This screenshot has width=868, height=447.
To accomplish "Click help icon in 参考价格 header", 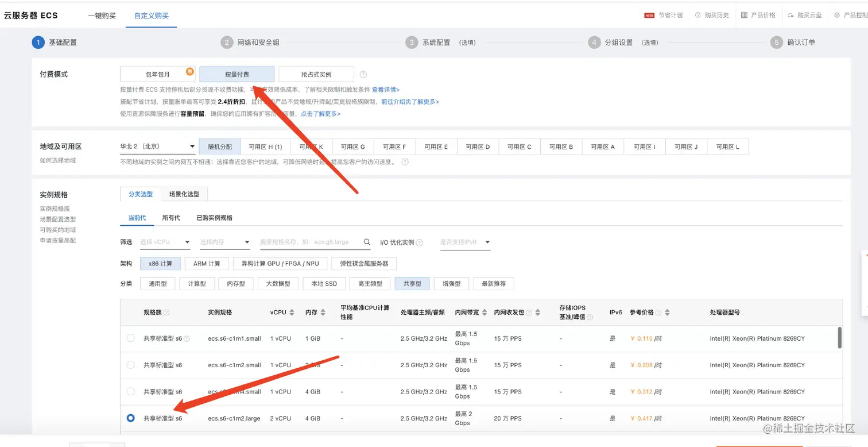I will 658,313.
